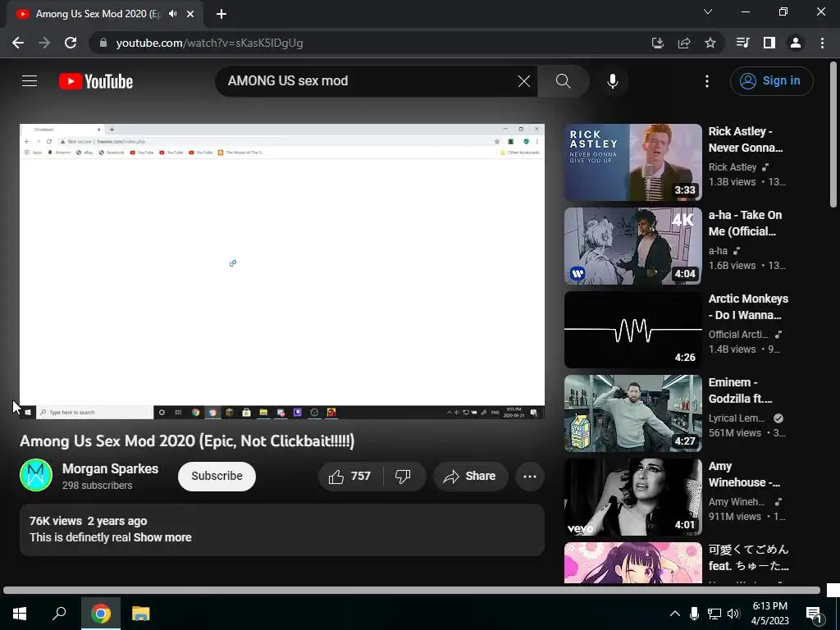Click the address bar URL
This screenshot has height=630, width=840.
209,43
